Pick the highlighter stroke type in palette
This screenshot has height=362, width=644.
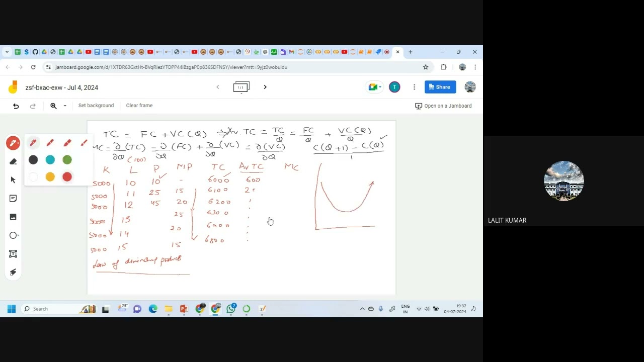[67, 143]
